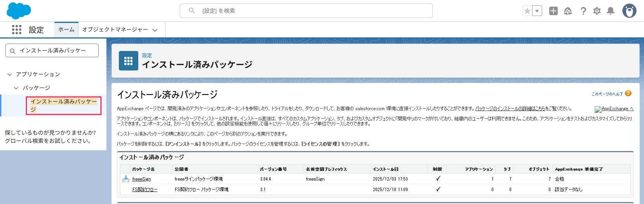Open the global actions plus icon

tap(553, 11)
